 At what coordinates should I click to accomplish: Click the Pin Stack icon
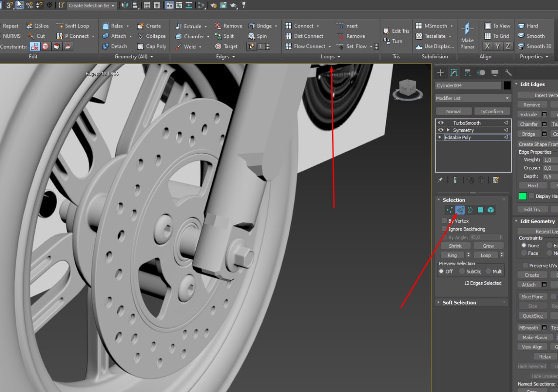pos(440,180)
